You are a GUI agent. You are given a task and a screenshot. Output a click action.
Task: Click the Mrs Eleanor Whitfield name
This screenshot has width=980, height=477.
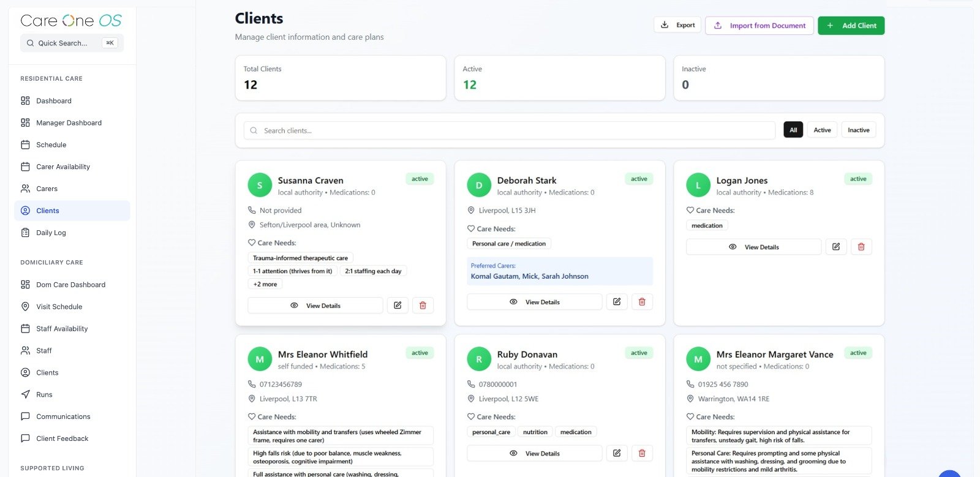click(x=323, y=354)
